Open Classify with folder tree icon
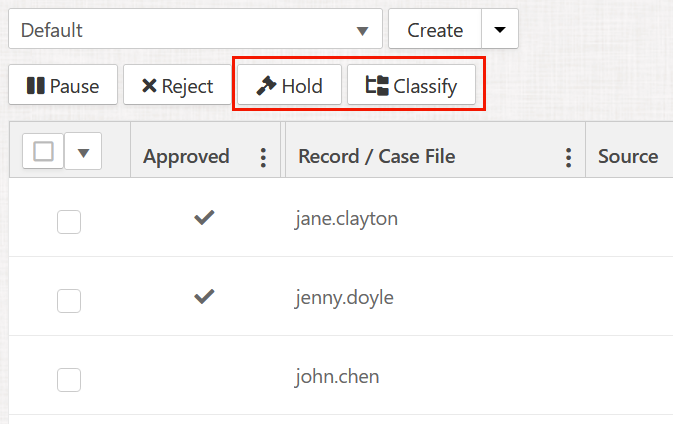 411,86
